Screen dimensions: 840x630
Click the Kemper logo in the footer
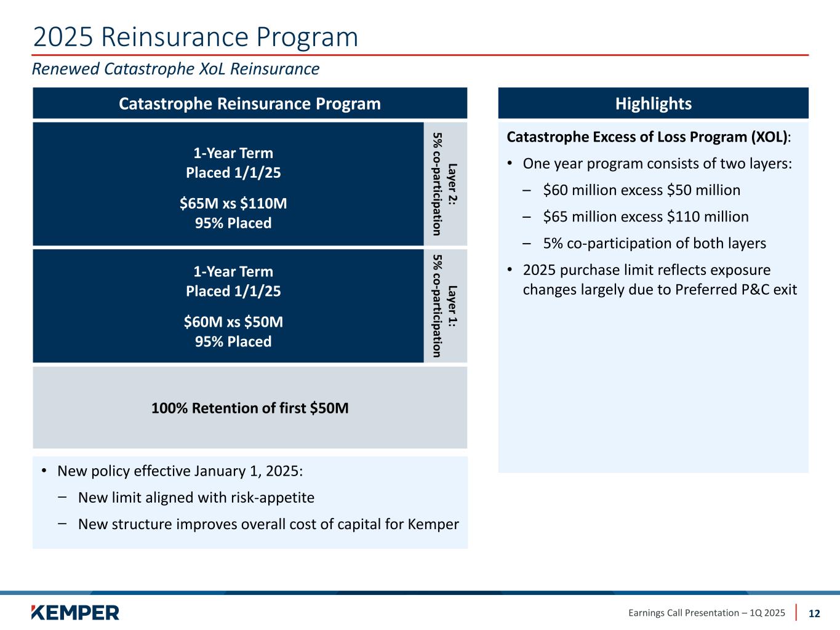click(75, 612)
